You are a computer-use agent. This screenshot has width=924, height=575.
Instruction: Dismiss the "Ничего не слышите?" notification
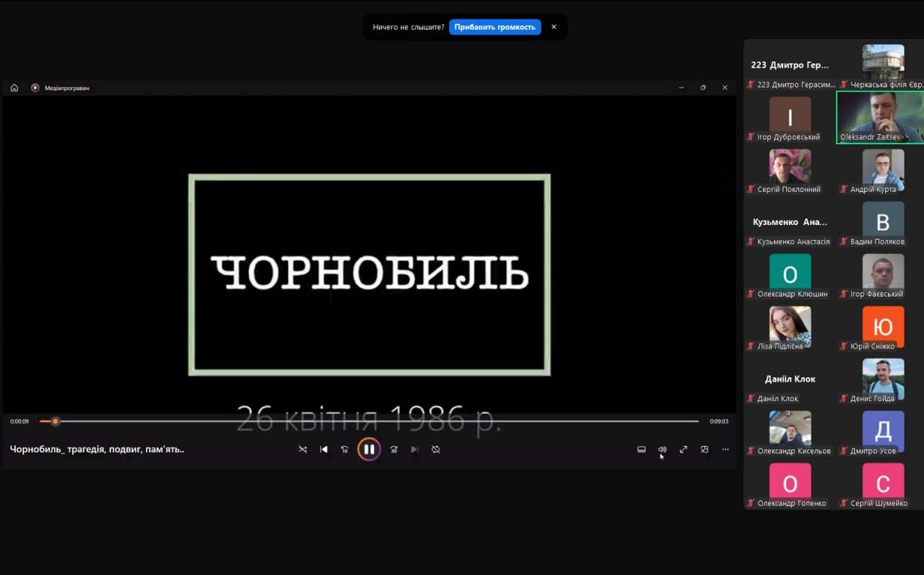point(554,27)
